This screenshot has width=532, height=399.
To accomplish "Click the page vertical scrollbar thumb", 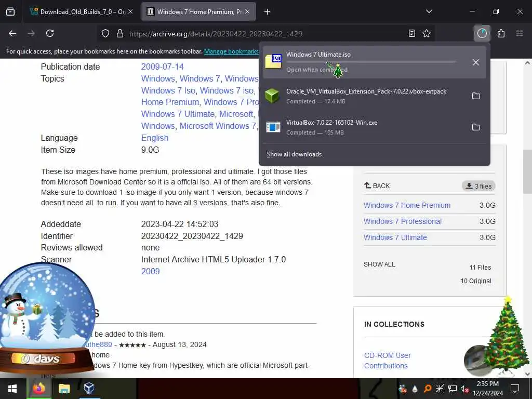I will pos(527,171).
